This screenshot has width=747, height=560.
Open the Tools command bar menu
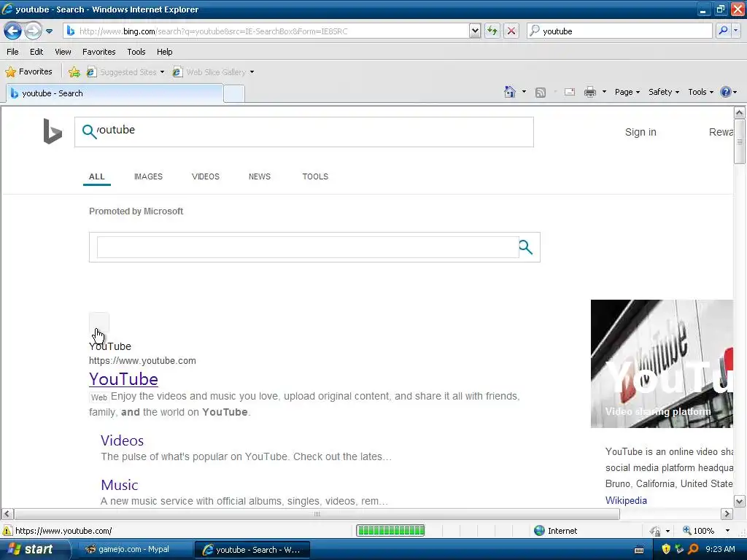click(700, 92)
